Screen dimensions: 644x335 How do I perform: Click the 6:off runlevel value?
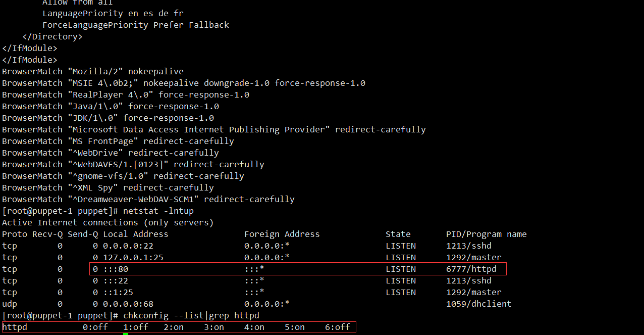tap(338, 327)
